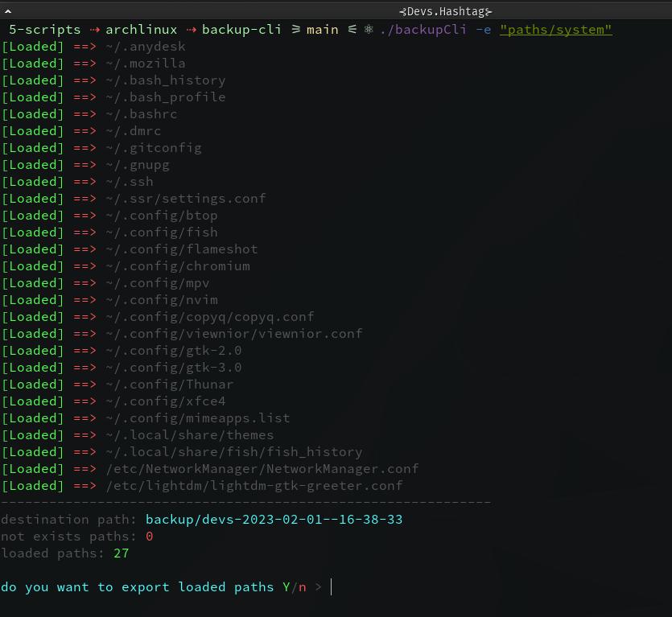The image size is (672, 617).
Task: Click the Devs.Hashtag window title
Action: click(445, 11)
